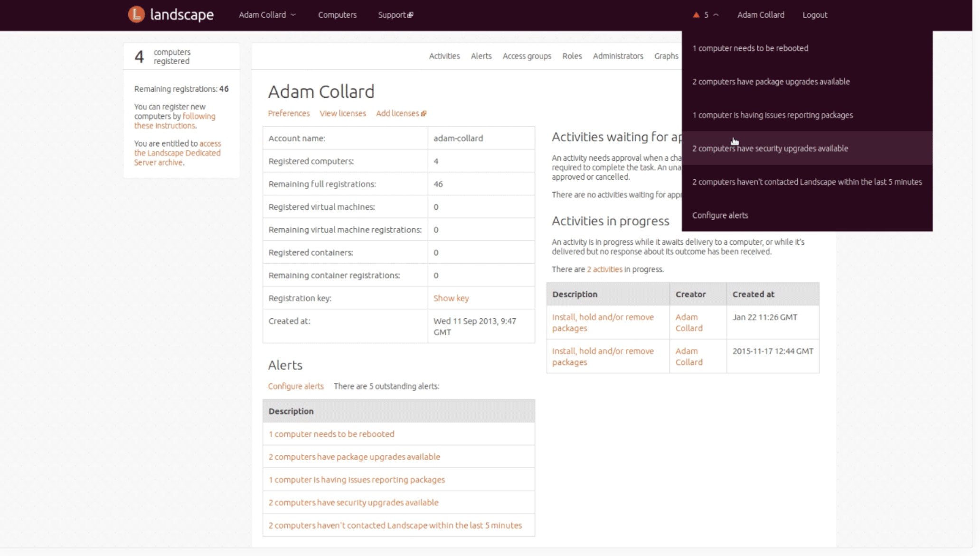Click View licenses link

click(x=342, y=113)
